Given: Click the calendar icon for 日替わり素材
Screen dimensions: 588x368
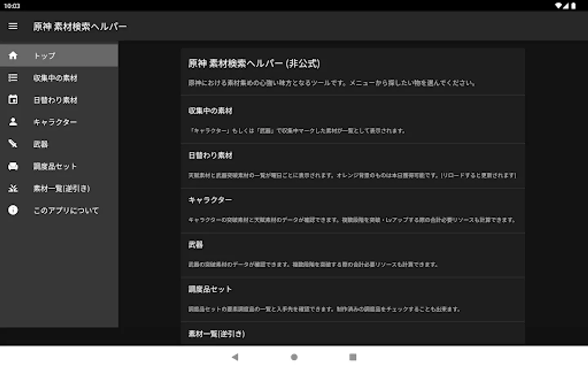Looking at the screenshot, I should point(13,99).
